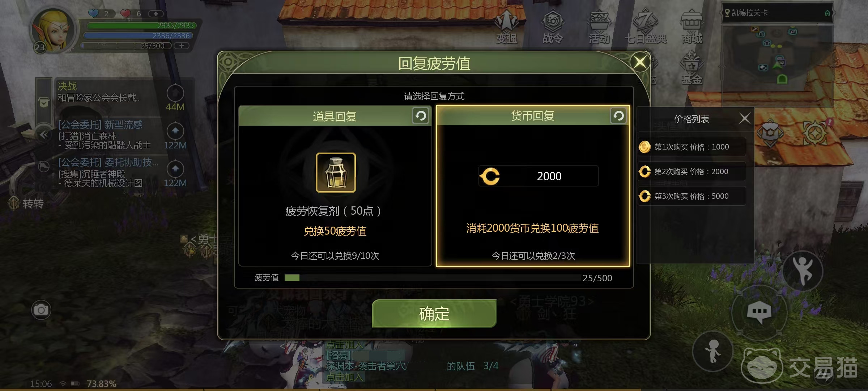Confirm with the 确定 button
This screenshot has height=391, width=868.
434,314
